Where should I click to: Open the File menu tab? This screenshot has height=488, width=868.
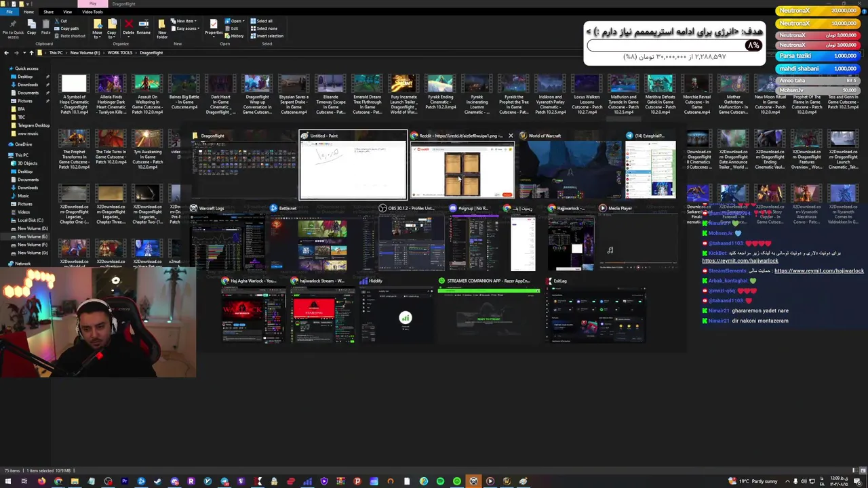[9, 12]
